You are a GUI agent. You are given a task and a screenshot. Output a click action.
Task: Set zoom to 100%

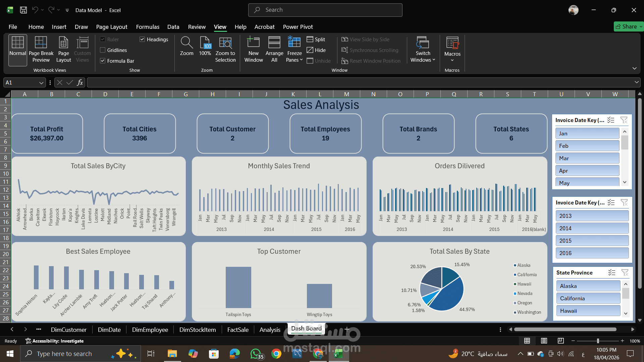coord(205,47)
